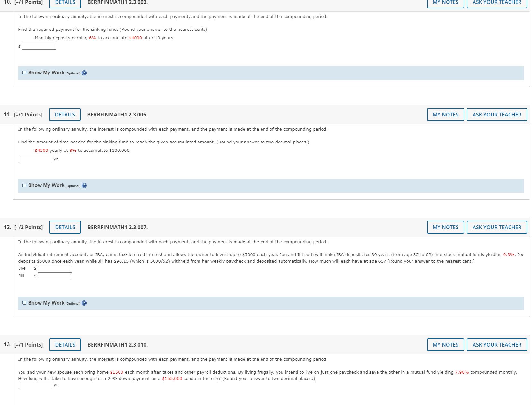This screenshot has height=405, width=532.
Task: Open help icon for question 12 Show My Work
Action: tap(84, 303)
